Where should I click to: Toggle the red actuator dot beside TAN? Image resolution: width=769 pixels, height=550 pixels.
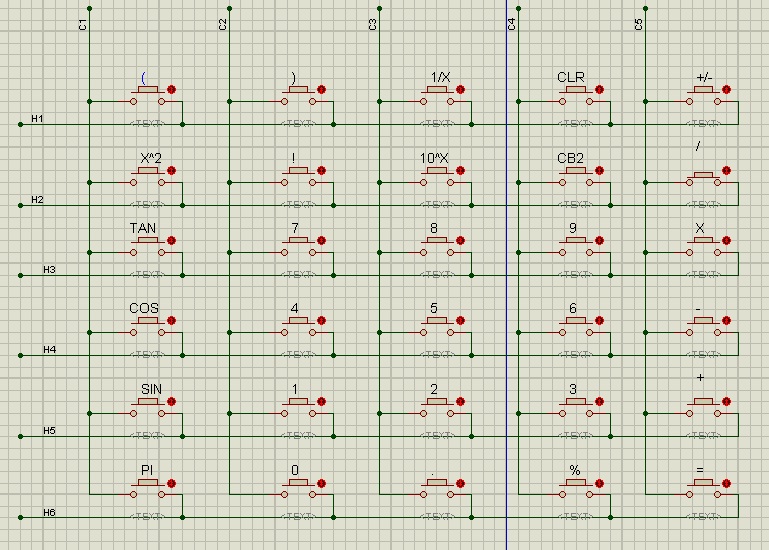click(x=171, y=240)
